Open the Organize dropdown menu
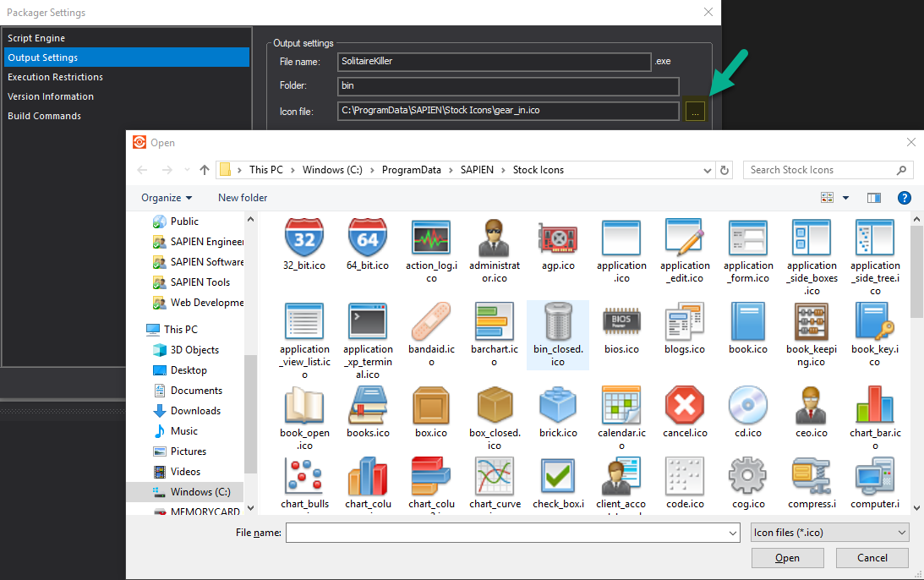This screenshot has width=924, height=580. (x=166, y=197)
